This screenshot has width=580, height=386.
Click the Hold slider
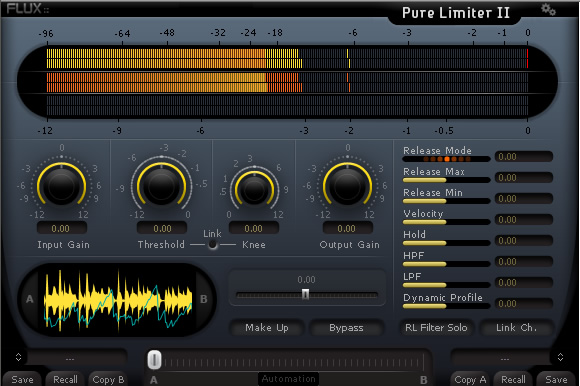click(x=446, y=243)
